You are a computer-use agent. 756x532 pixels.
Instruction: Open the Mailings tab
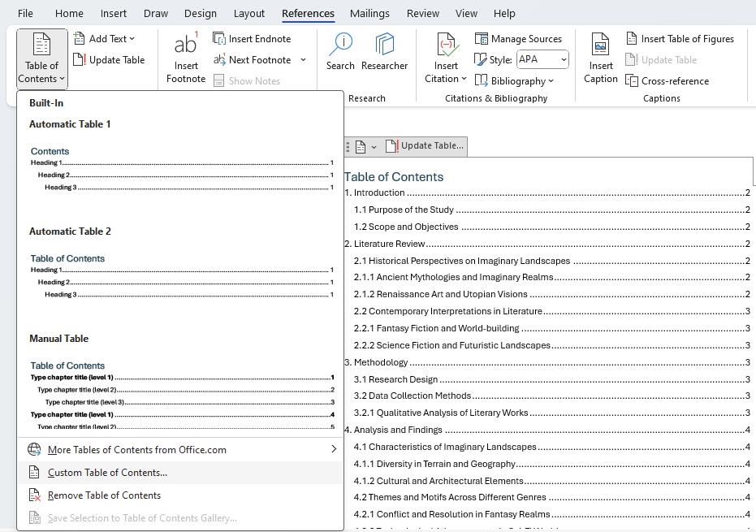(x=369, y=14)
